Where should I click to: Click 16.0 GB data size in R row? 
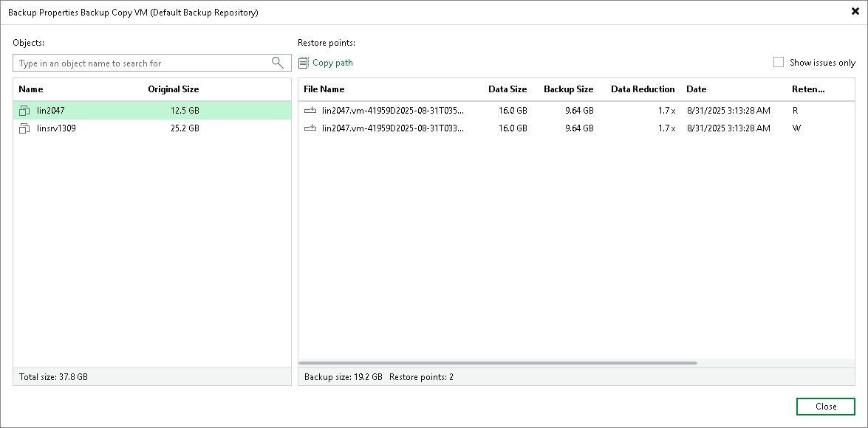coord(513,111)
